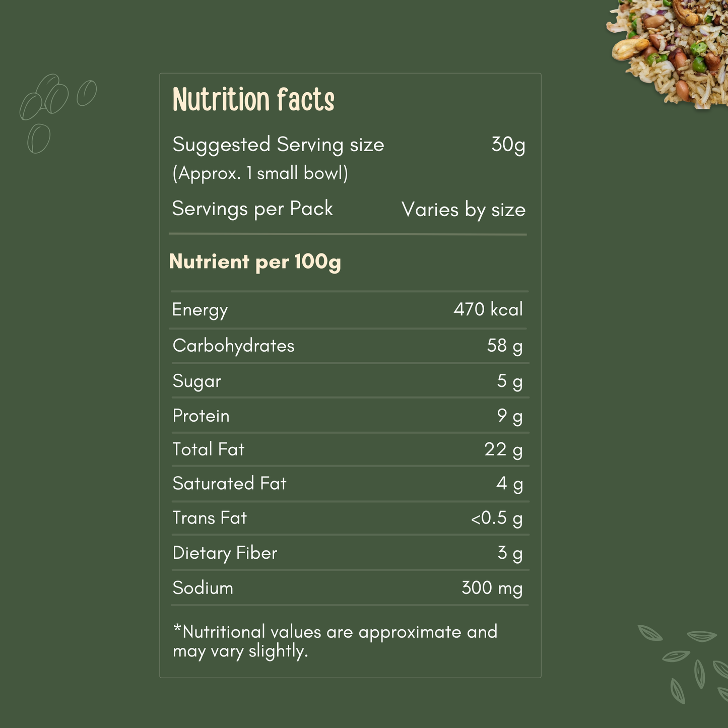Click the Protein row label

[x=201, y=416]
